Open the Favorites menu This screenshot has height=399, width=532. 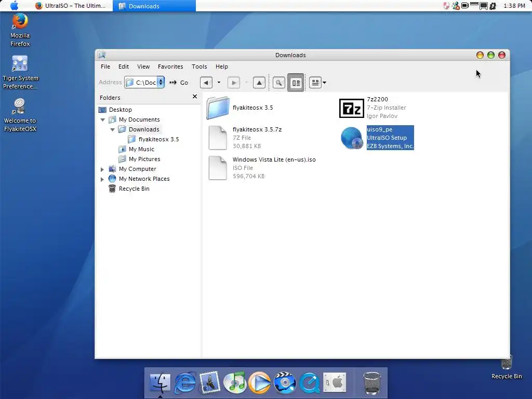point(170,66)
